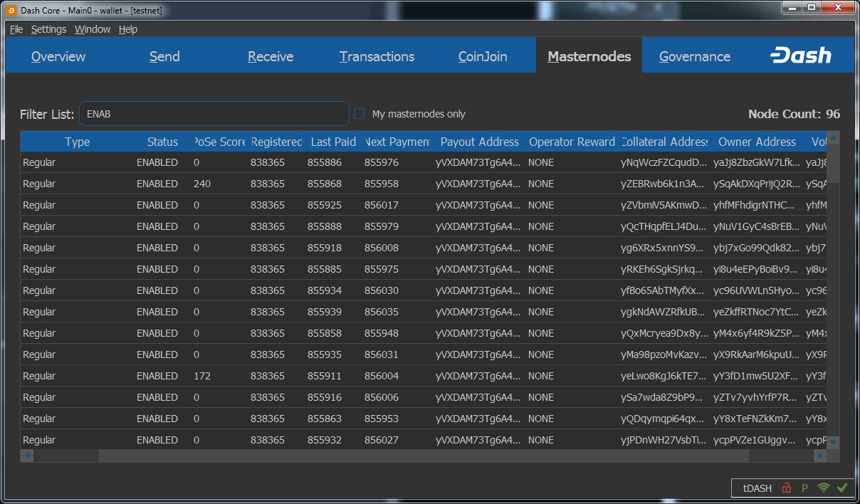Switch to the CoinJoin tab
860x504 pixels.
pyautogui.click(x=483, y=56)
